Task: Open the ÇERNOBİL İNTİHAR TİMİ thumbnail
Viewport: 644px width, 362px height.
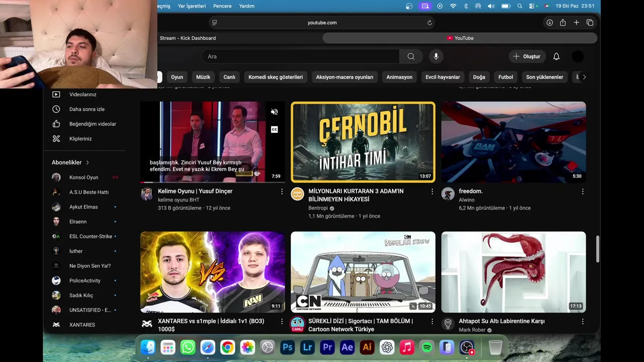Action: (x=363, y=142)
